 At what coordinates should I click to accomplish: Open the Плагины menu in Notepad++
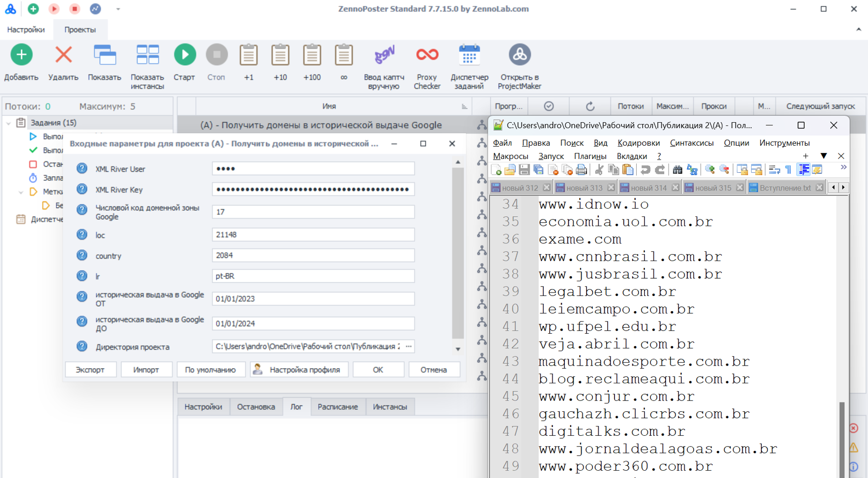[590, 156]
